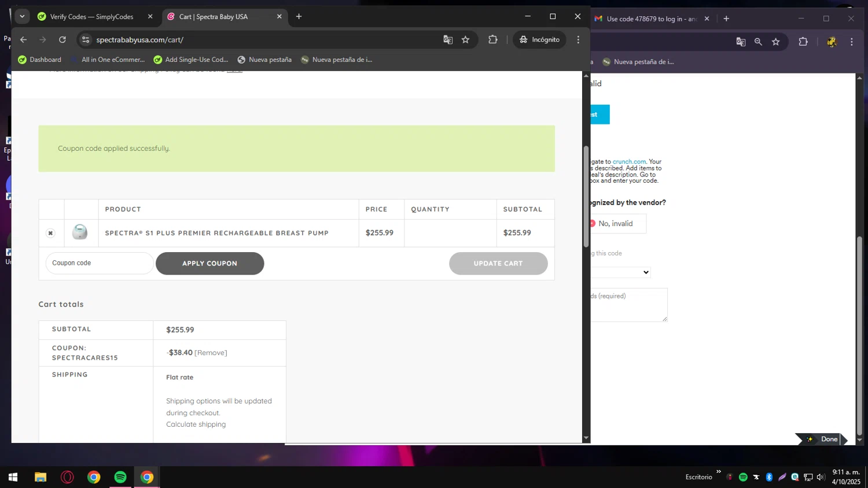Screen dimensions: 868x488
Task: Open Translate in the Gmail window
Action: (741, 42)
